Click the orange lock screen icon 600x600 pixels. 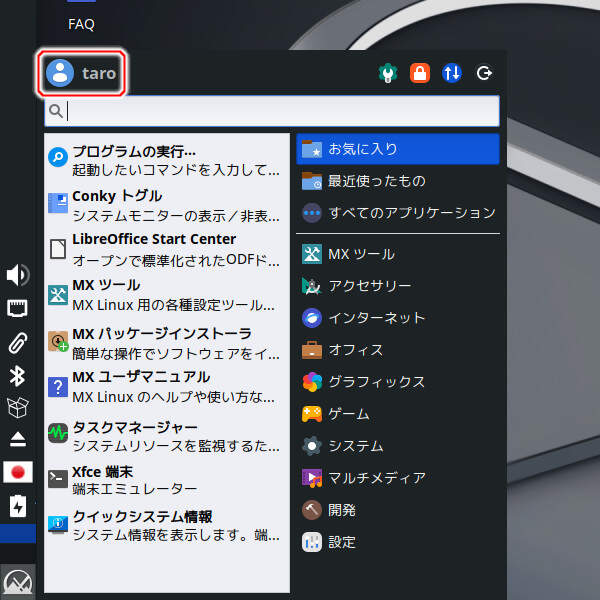pos(420,73)
